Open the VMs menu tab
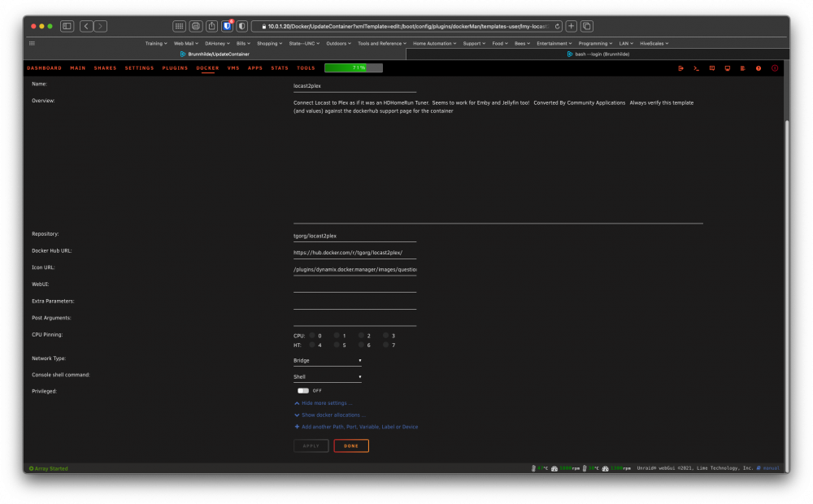The width and height of the screenshot is (813, 504). tap(233, 68)
